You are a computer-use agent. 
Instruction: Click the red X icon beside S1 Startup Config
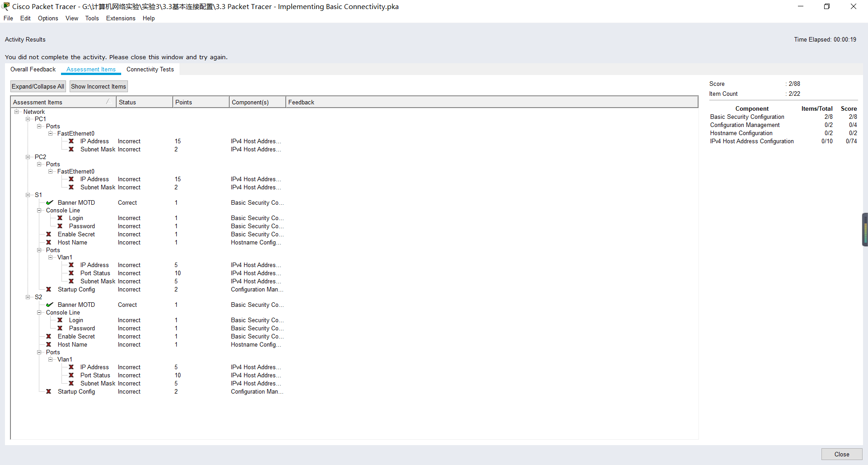(49, 290)
